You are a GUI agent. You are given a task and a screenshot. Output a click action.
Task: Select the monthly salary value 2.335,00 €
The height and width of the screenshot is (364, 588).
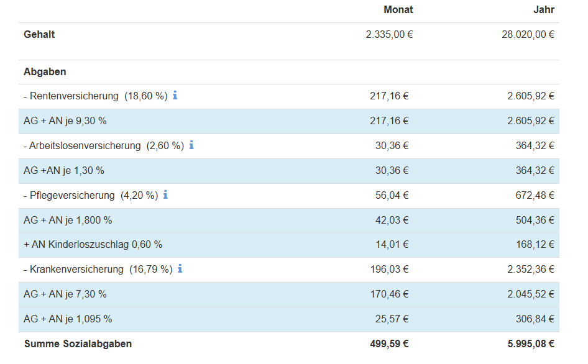click(389, 35)
